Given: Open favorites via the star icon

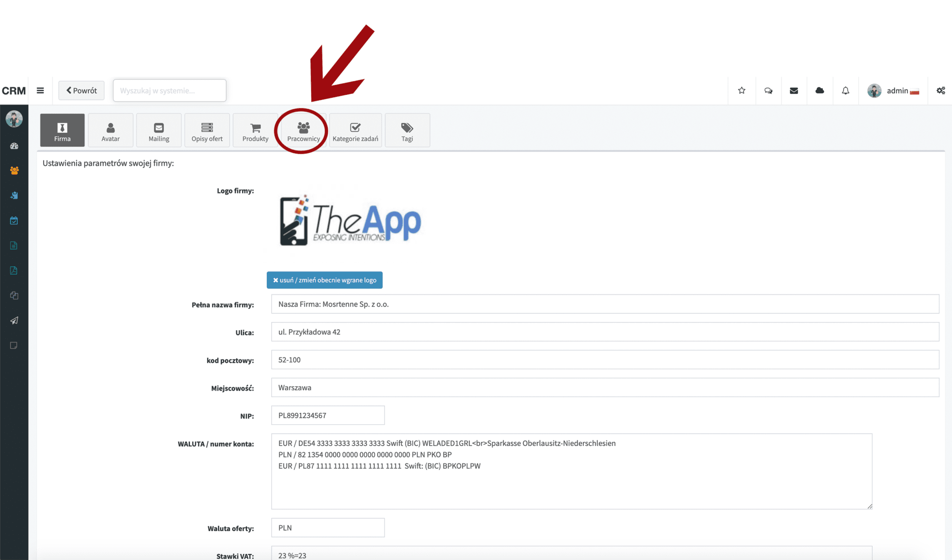Looking at the screenshot, I should coord(741,91).
